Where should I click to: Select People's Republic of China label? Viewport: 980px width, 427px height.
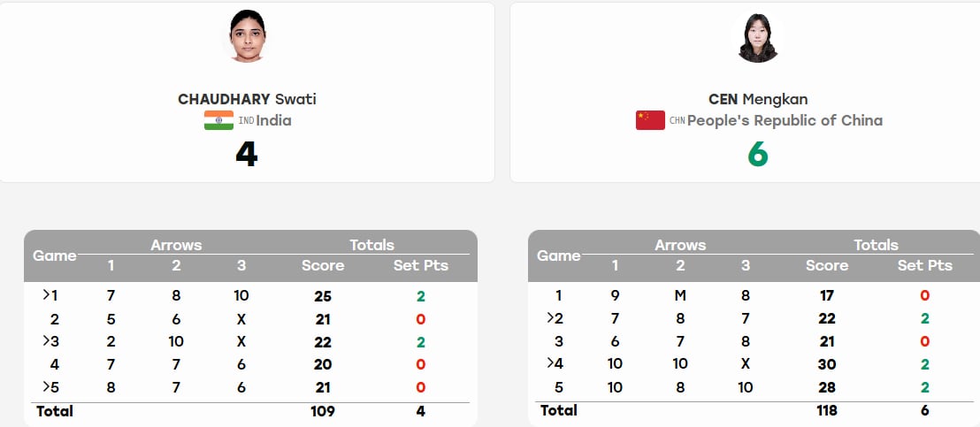click(x=785, y=120)
